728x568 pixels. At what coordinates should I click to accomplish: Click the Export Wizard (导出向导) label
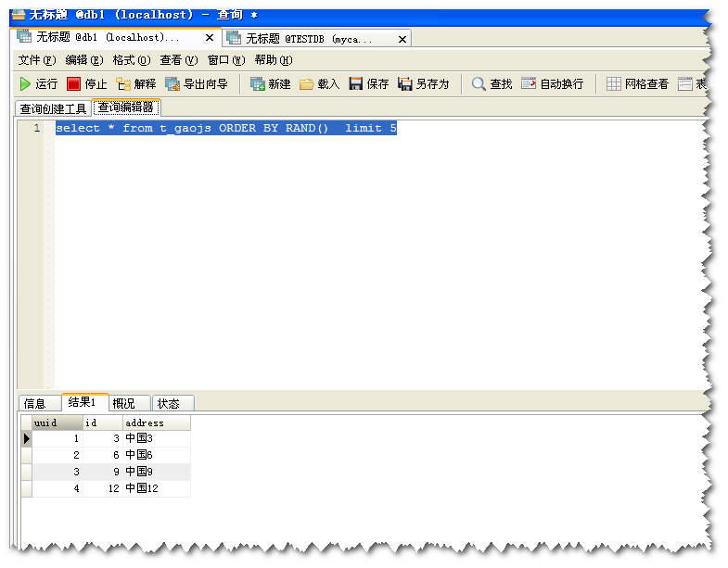point(206,84)
